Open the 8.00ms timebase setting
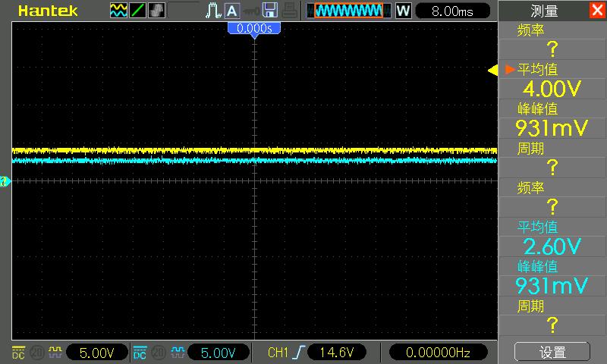The height and width of the screenshot is (364, 607). tap(451, 11)
